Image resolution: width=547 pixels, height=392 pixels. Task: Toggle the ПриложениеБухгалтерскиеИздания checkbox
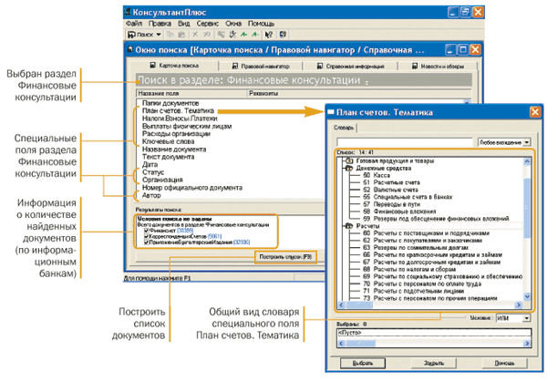coord(147,242)
